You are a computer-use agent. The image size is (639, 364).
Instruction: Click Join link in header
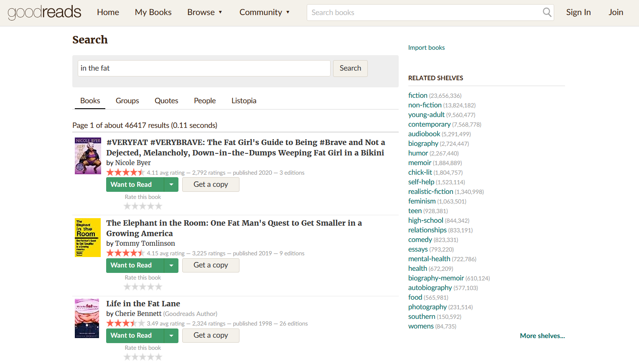[616, 12]
